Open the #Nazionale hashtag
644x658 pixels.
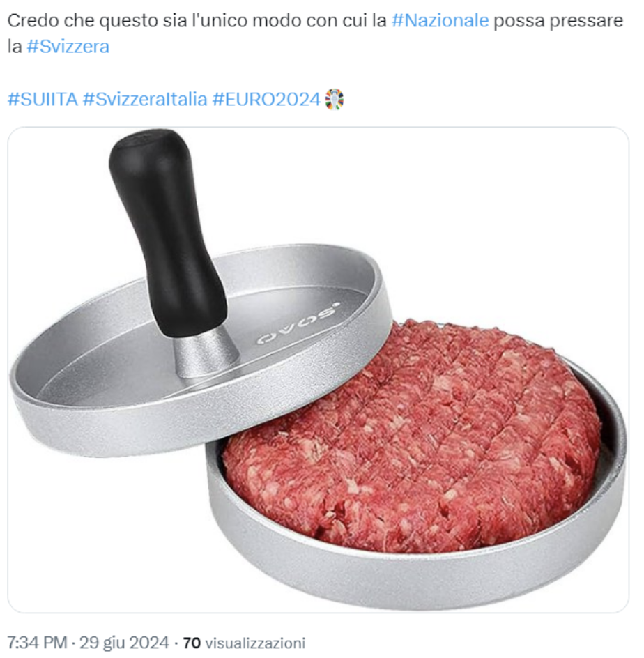tap(440, 21)
